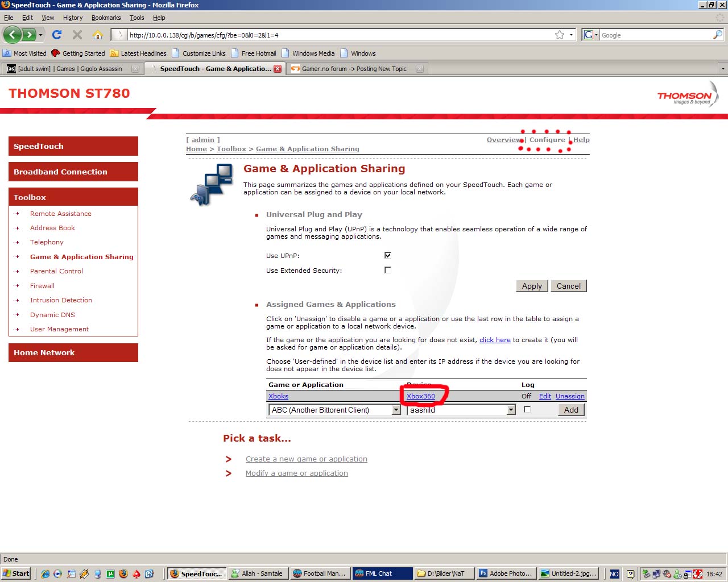Open the View menu

[x=48, y=18]
